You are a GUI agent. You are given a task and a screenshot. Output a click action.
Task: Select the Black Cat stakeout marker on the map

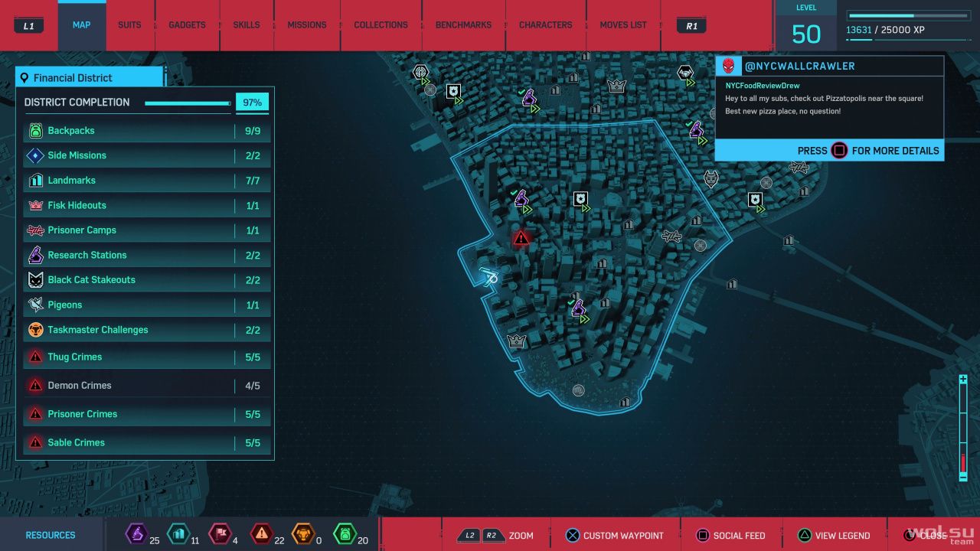click(x=711, y=178)
